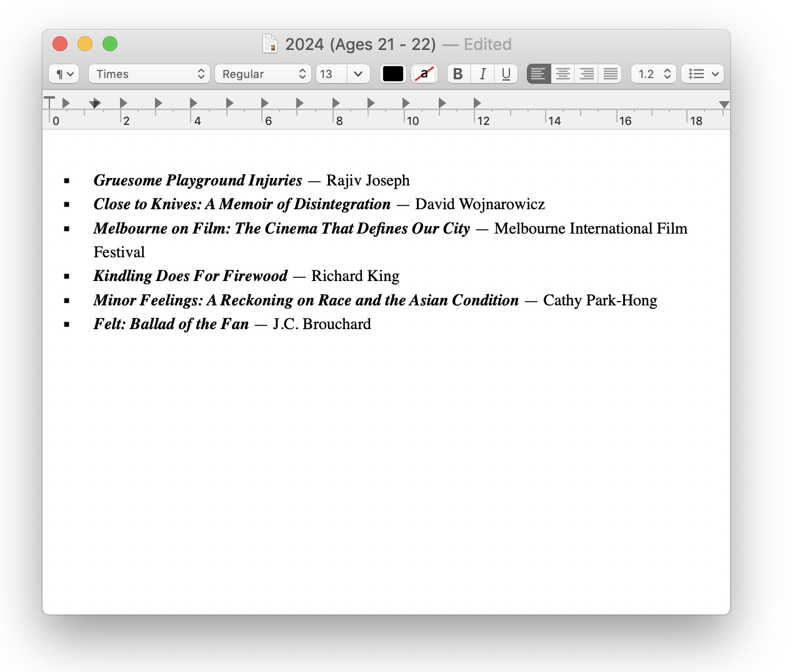Click the title Felt: Ballad of the Fan
The width and height of the screenshot is (790, 672).
[x=171, y=324]
